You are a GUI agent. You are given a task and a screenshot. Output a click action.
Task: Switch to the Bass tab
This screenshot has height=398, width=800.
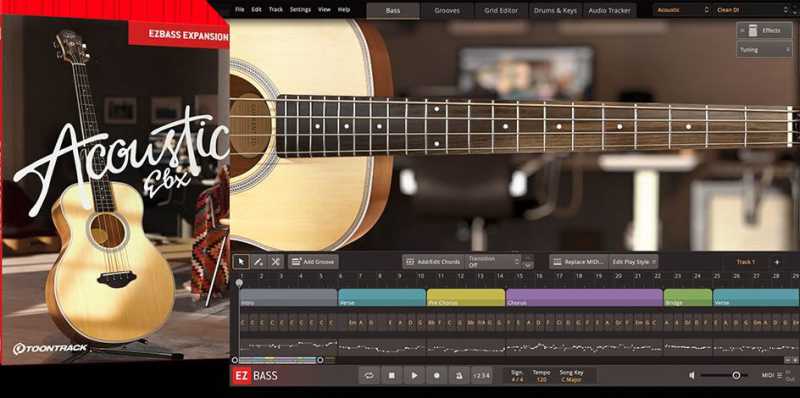coord(393,10)
